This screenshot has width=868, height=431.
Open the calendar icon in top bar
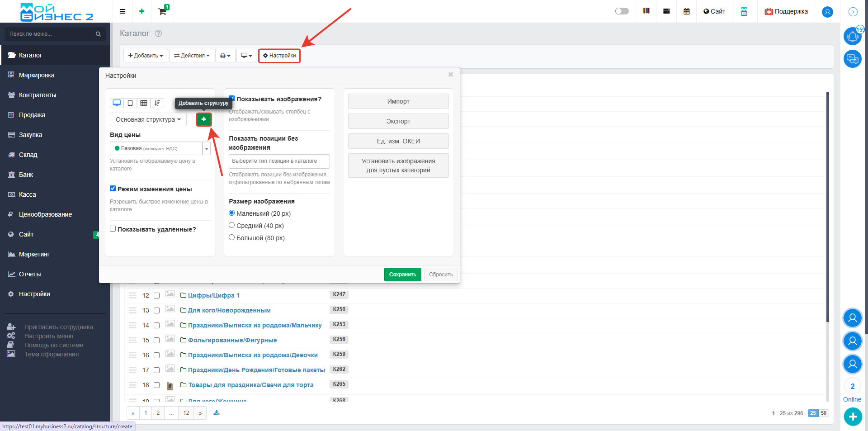686,11
